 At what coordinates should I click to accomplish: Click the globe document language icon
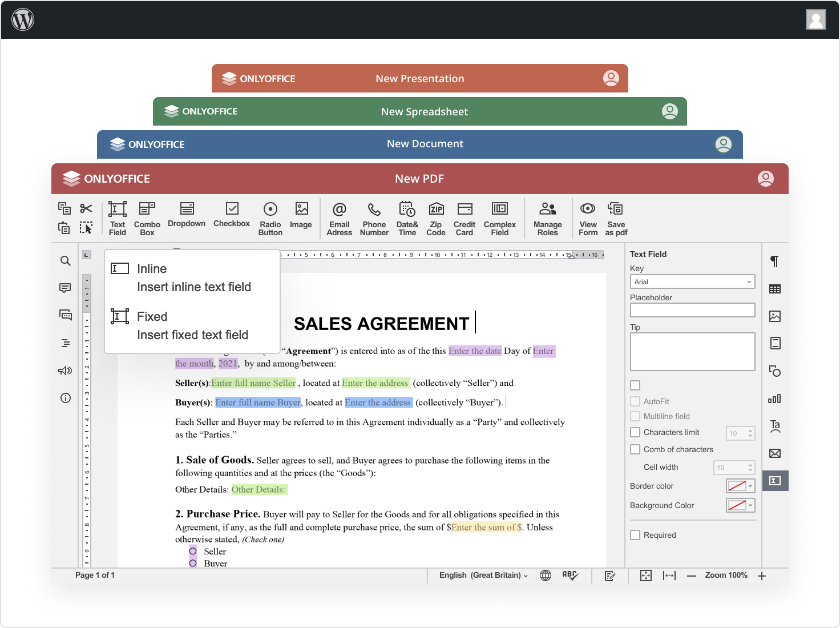[x=546, y=575]
